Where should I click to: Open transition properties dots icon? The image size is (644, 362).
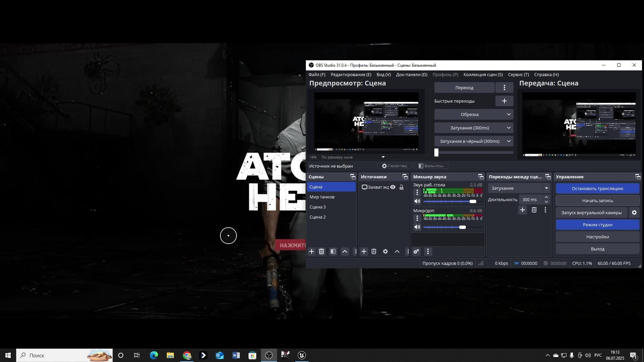click(x=545, y=210)
